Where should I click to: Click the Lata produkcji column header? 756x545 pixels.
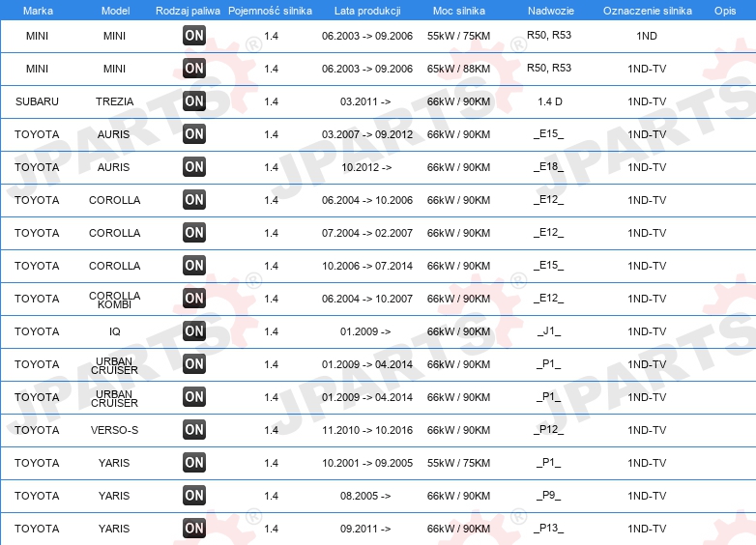pyautogui.click(x=367, y=11)
